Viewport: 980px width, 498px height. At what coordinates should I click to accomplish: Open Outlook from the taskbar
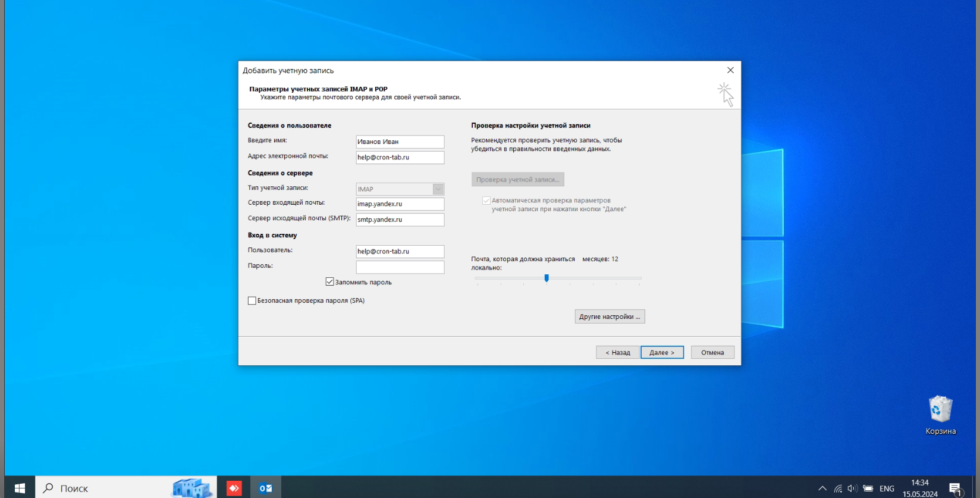[x=265, y=488]
